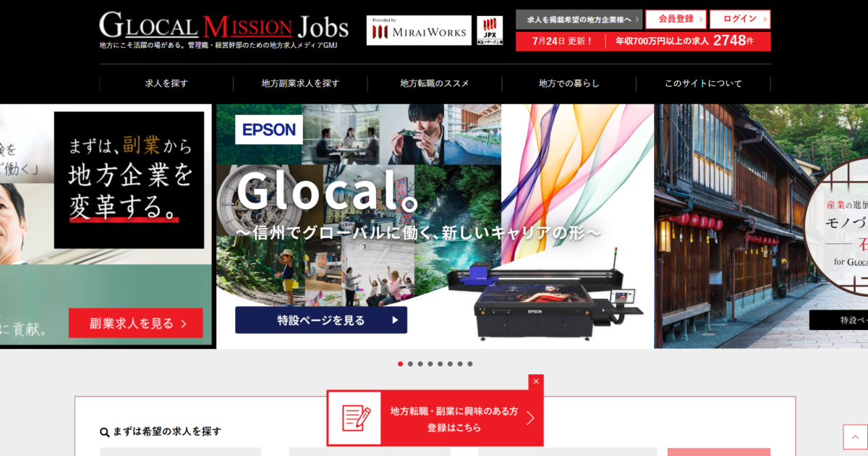Click 副業求人を見る red button
The image size is (868, 456).
coord(136,324)
